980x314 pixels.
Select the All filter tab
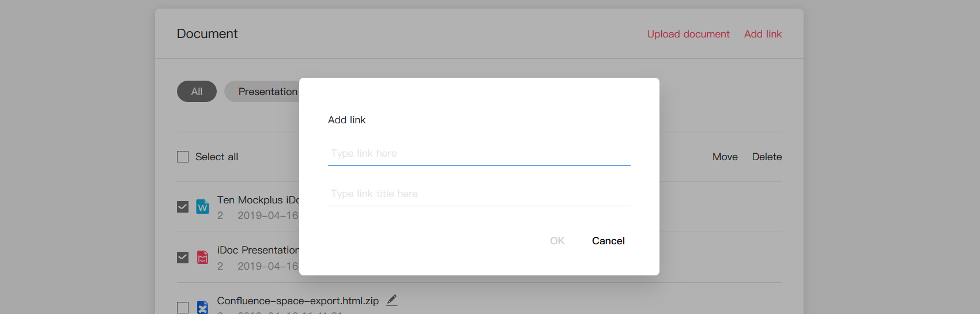(197, 92)
